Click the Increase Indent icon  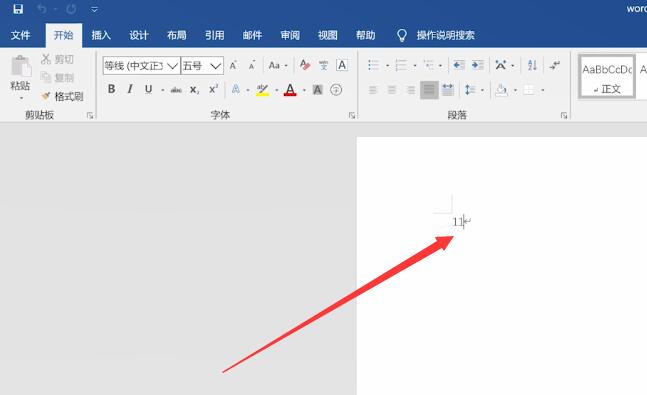[x=478, y=65]
